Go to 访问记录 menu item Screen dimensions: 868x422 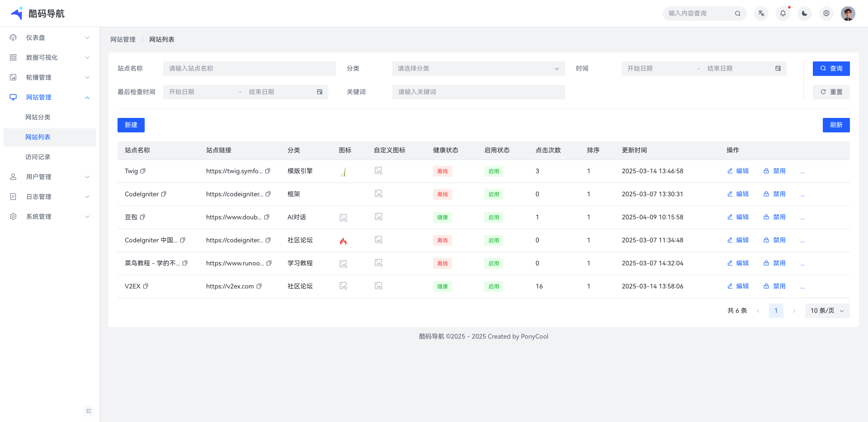[x=38, y=157]
